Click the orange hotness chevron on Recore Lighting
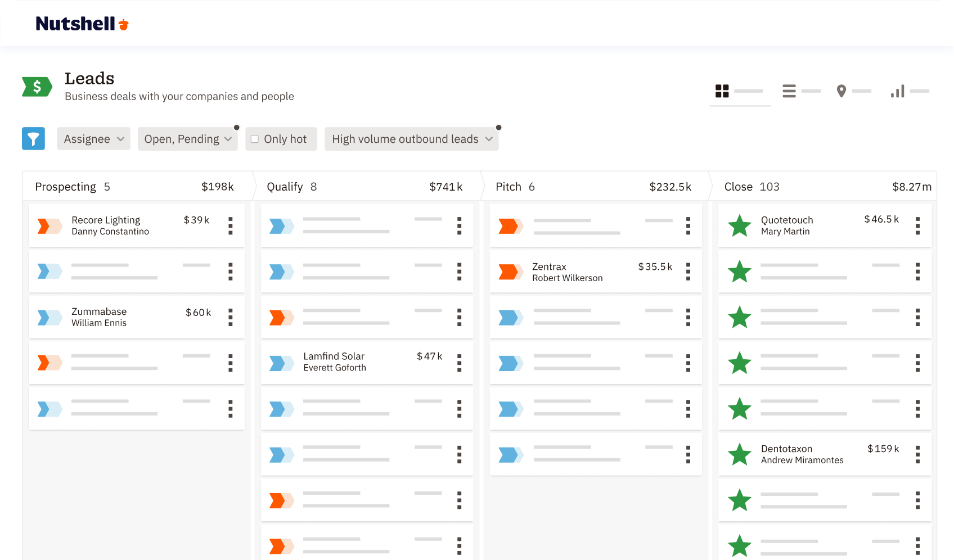954x560 pixels. [x=49, y=225]
